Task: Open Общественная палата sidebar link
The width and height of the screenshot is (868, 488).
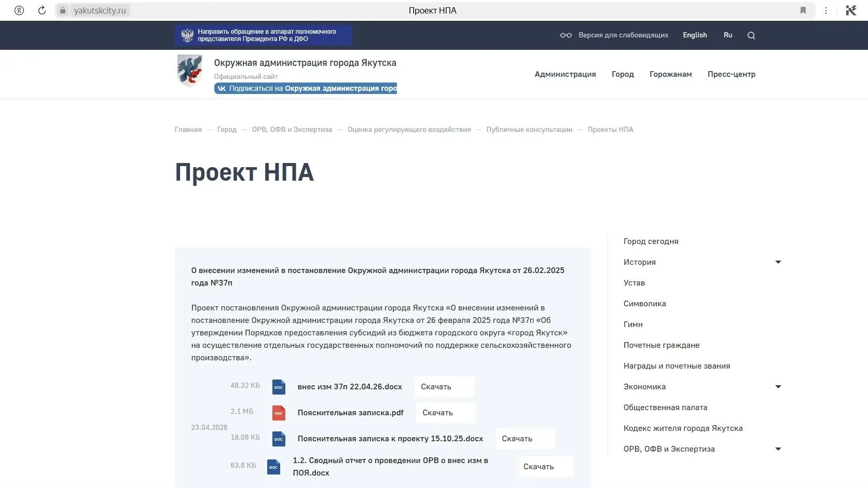Action: (665, 408)
